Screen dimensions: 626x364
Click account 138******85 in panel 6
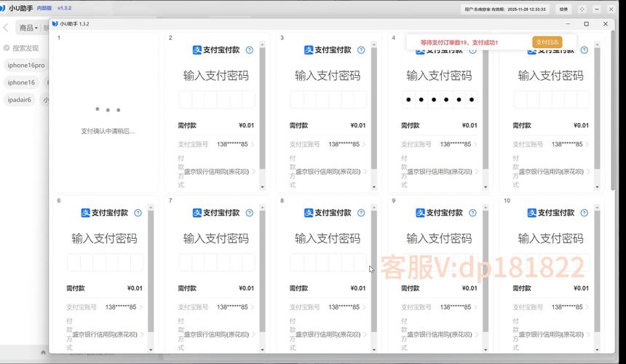(x=121, y=307)
